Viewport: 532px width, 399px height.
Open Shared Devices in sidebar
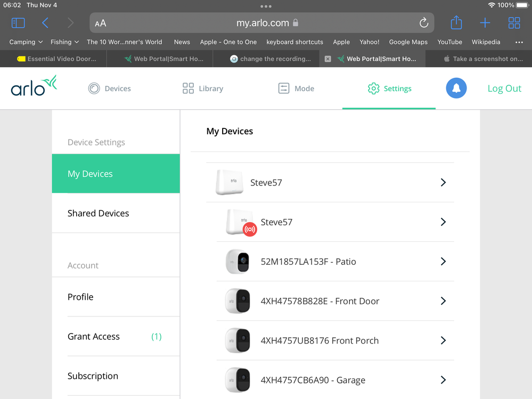pos(116,213)
